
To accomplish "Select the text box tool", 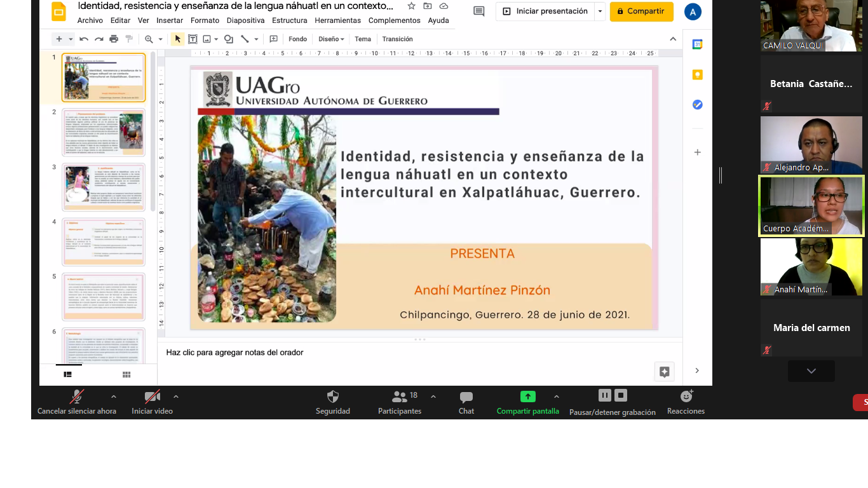I will point(193,39).
